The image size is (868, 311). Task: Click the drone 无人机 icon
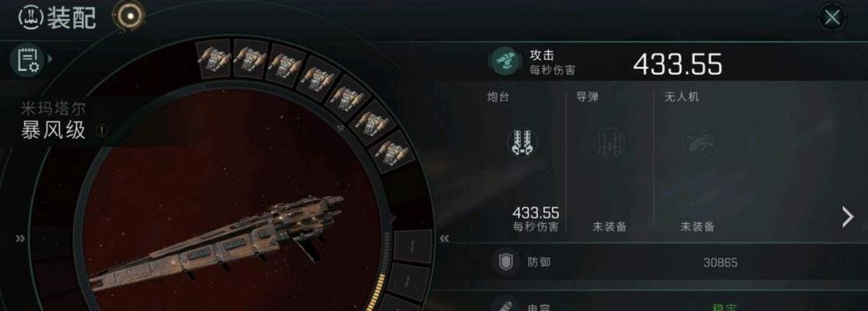[x=698, y=142]
